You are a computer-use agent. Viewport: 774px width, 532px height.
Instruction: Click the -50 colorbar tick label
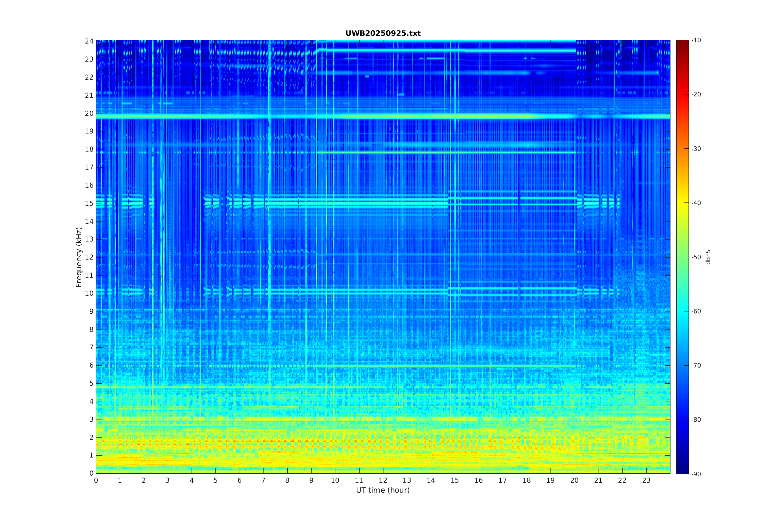click(696, 257)
